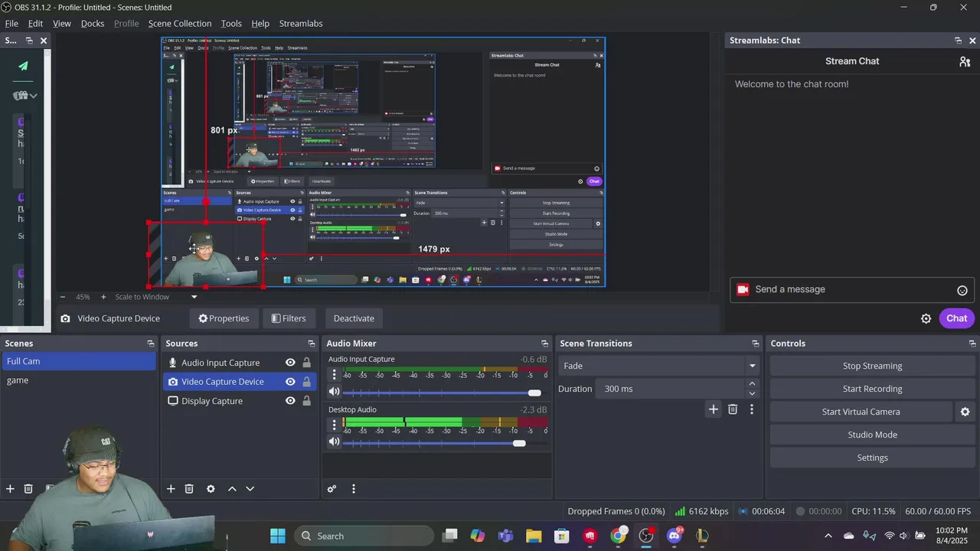
Task: Start Virtual Camera
Action: coord(861,412)
